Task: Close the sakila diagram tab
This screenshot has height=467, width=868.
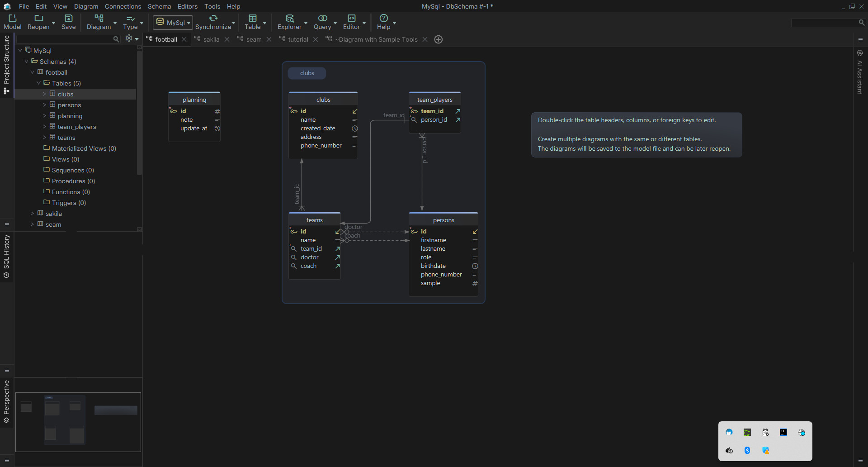Action: [x=227, y=39]
